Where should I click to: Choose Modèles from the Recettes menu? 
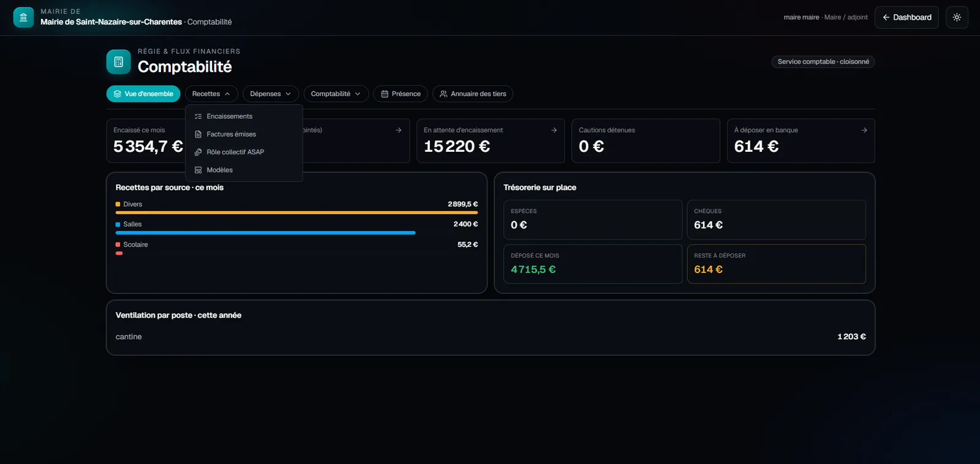click(x=244, y=170)
